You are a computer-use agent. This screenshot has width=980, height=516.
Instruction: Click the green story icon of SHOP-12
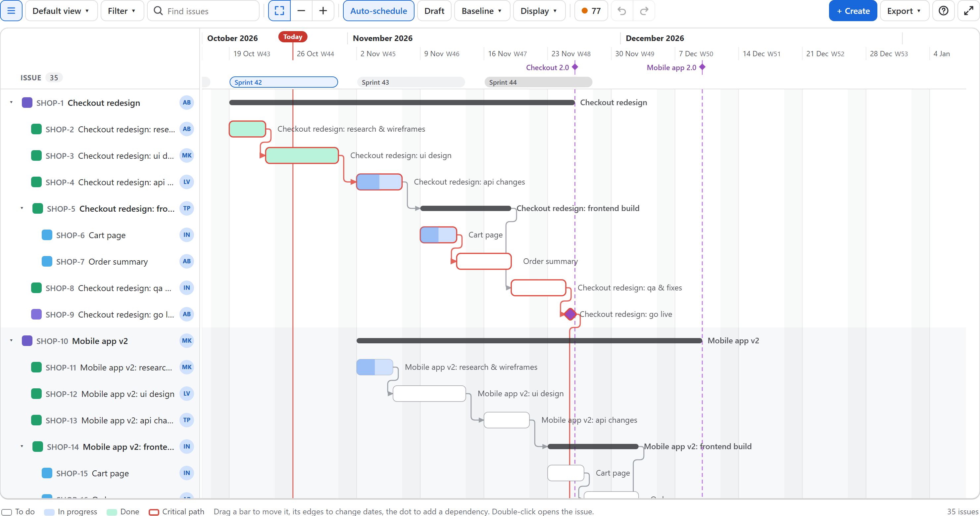36,394
